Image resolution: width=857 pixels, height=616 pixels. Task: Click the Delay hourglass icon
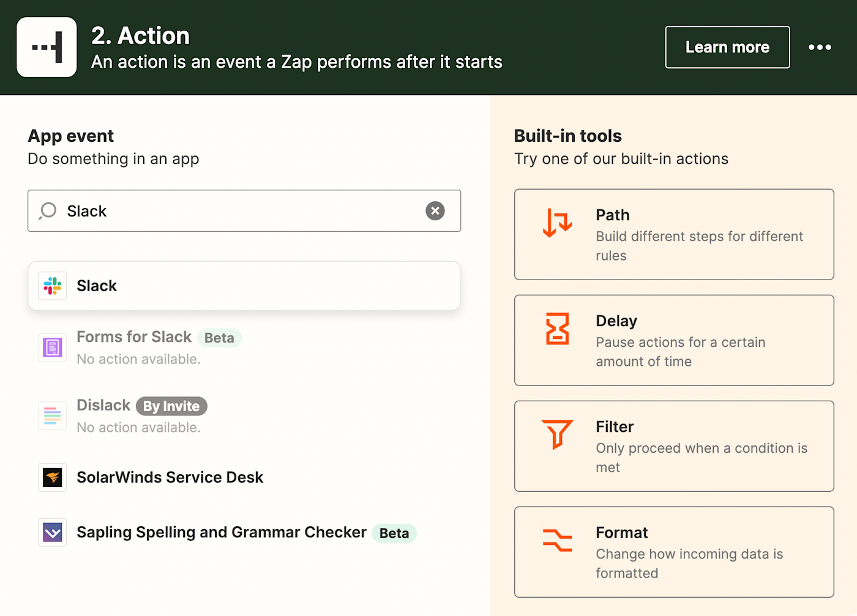(x=557, y=328)
